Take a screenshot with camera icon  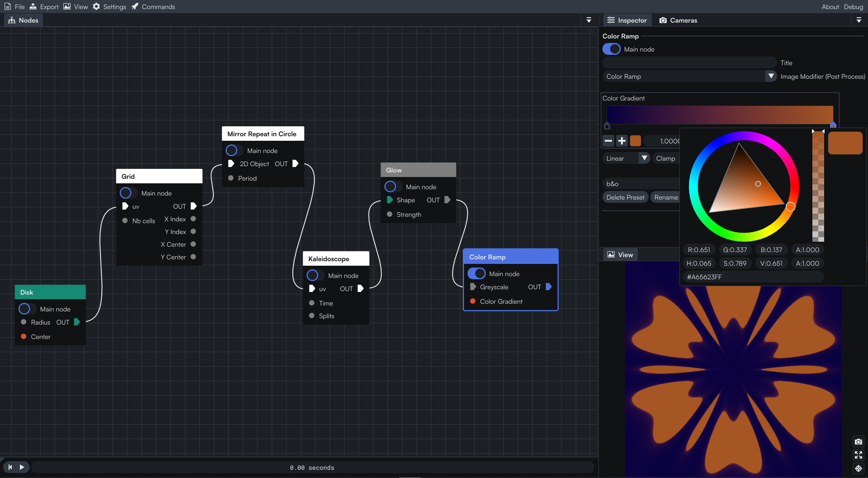[x=858, y=441]
